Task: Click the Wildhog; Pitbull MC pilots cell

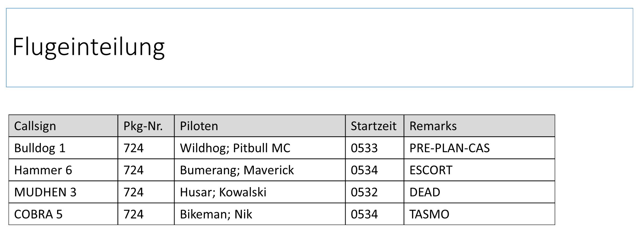Action: (260, 148)
